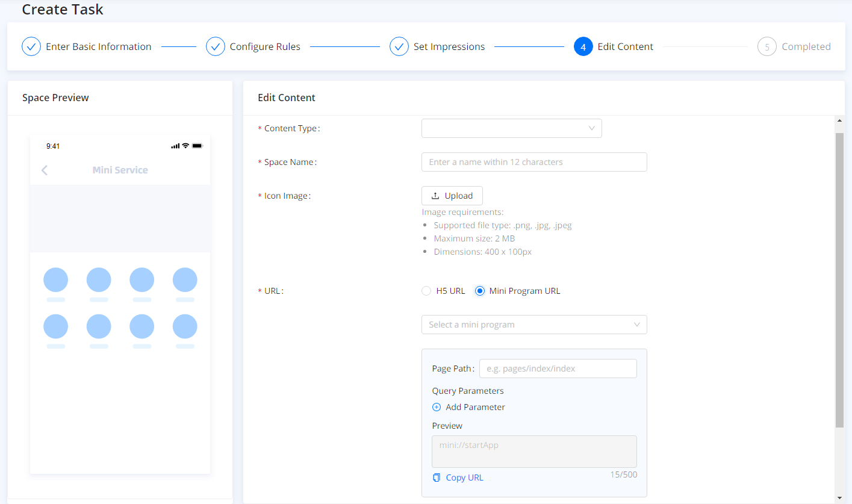Click the vertical scrollbar in Edit Content
The height and width of the screenshot is (504, 852).
839,277
